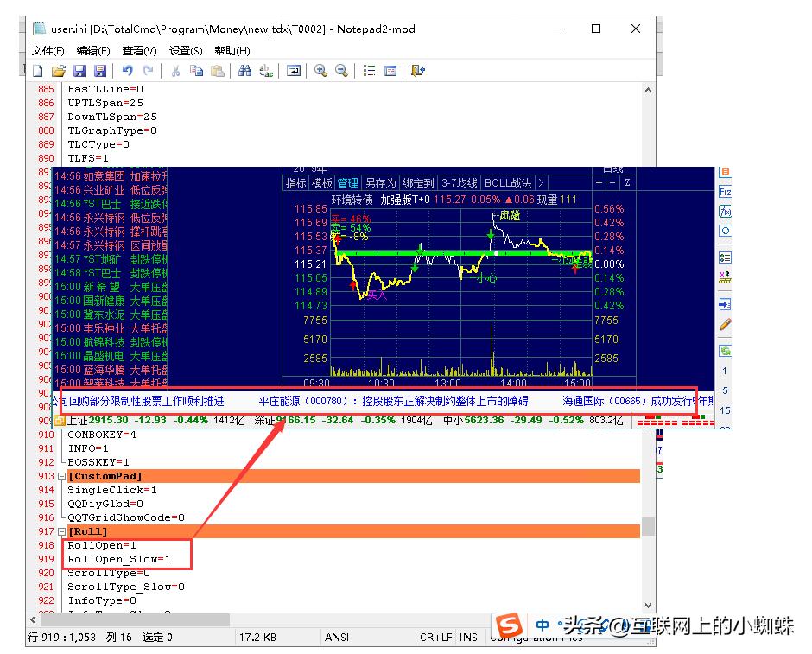Select the 指标 tab in chart
This screenshot has width=812, height=654.
pyautogui.click(x=295, y=183)
